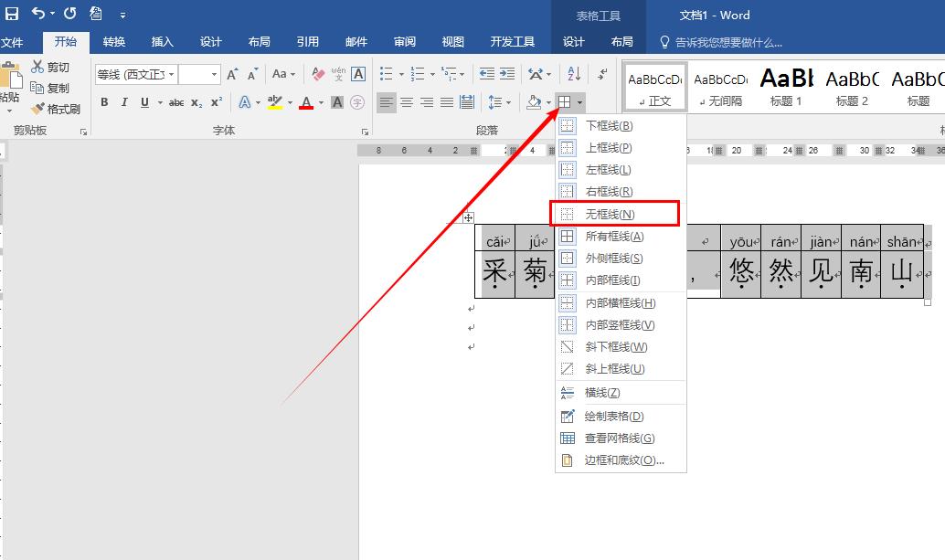
Task: Click the text effects glowing A icon
Action: click(245, 102)
